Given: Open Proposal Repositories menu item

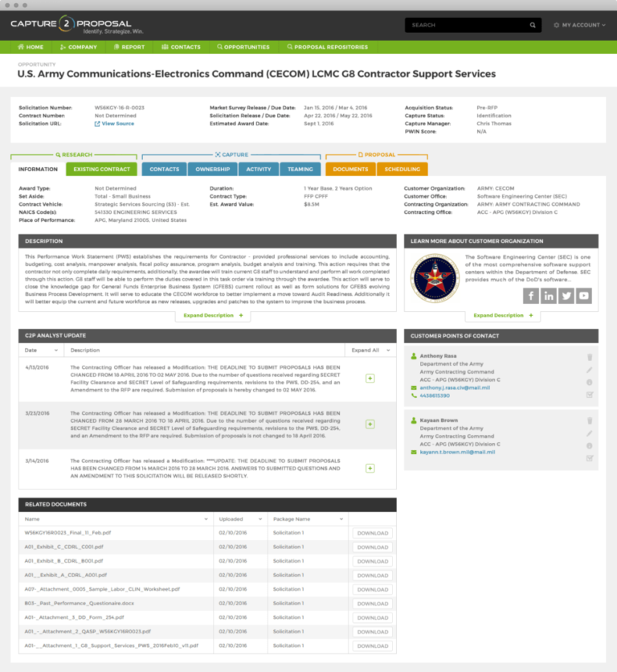Looking at the screenshot, I should [327, 47].
